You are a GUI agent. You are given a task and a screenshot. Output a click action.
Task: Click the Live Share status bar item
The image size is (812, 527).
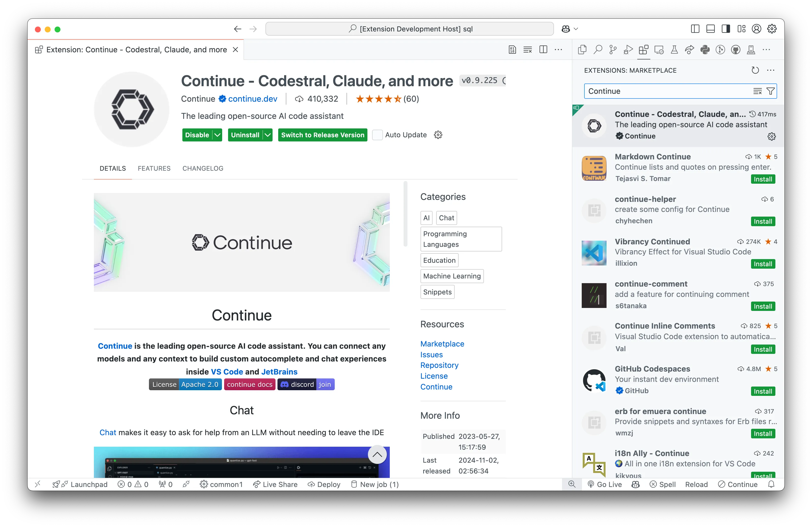[x=275, y=484]
